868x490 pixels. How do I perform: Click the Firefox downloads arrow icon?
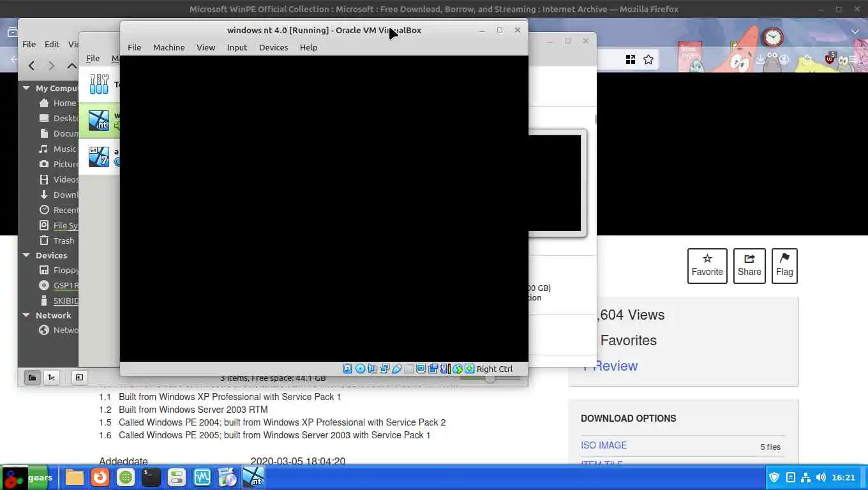tap(760, 59)
